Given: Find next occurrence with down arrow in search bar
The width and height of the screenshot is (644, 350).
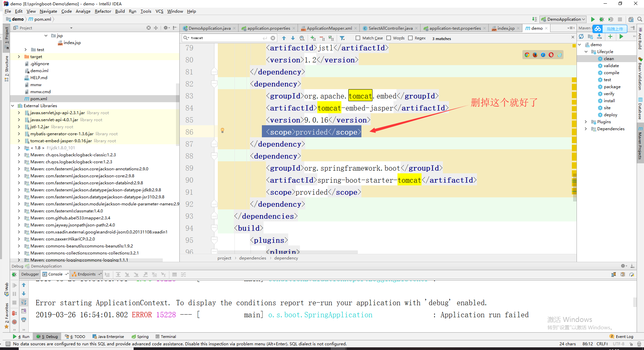Looking at the screenshot, I should (x=293, y=38).
